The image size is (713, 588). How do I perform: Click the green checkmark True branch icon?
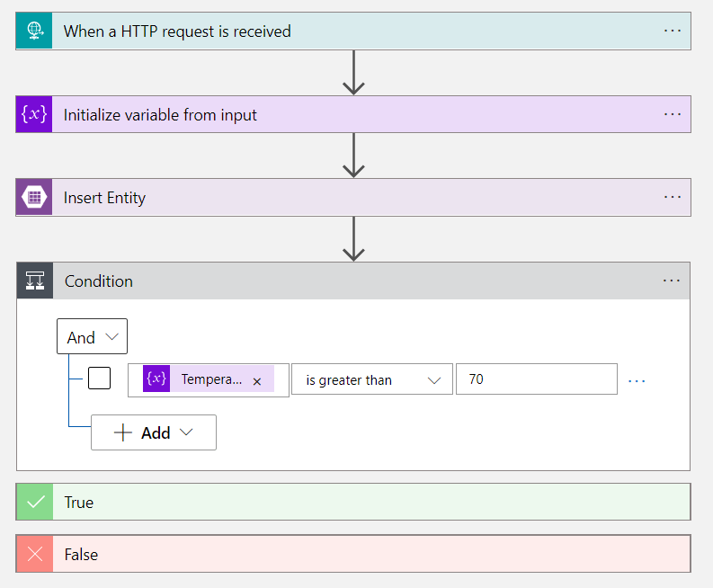pyautogui.click(x=35, y=503)
